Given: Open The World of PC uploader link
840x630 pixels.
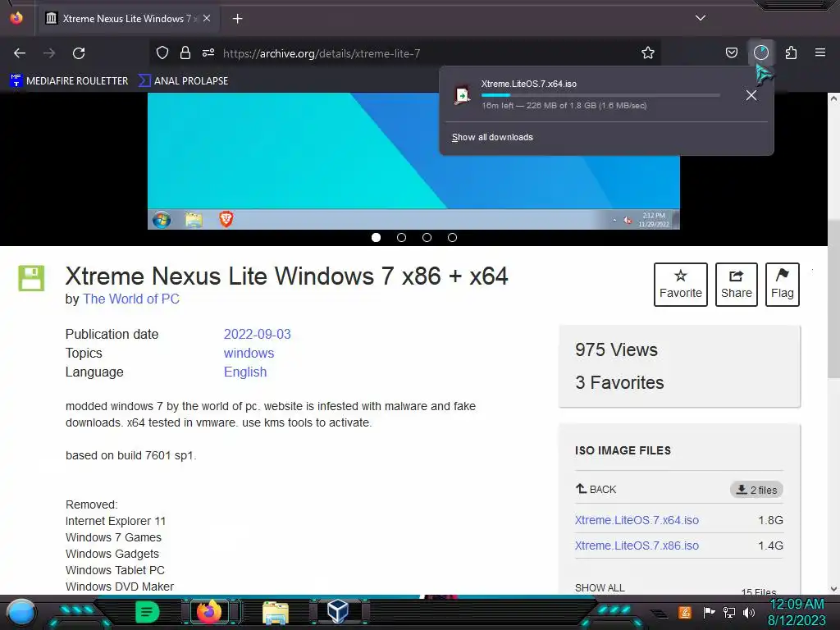Looking at the screenshot, I should click(131, 299).
